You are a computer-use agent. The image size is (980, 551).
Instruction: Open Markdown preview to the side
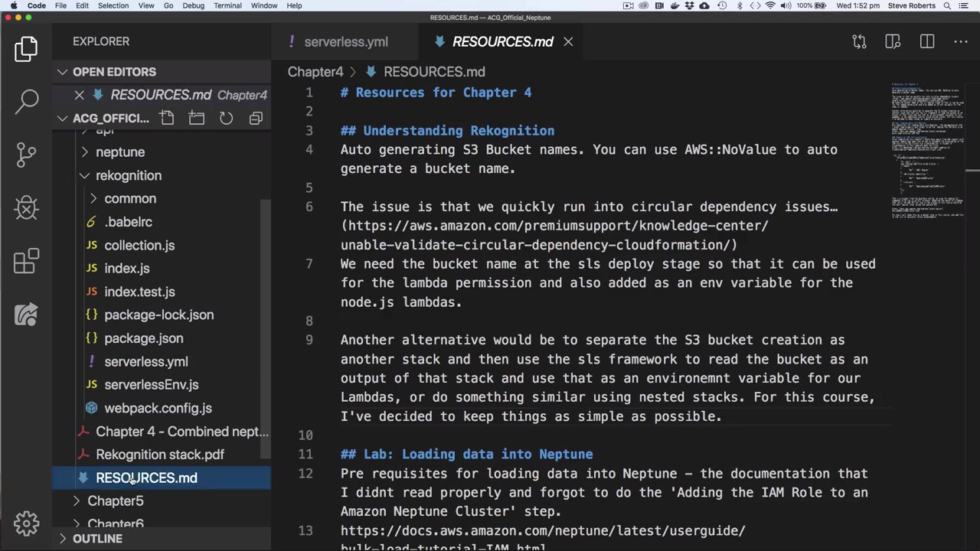pos(893,42)
